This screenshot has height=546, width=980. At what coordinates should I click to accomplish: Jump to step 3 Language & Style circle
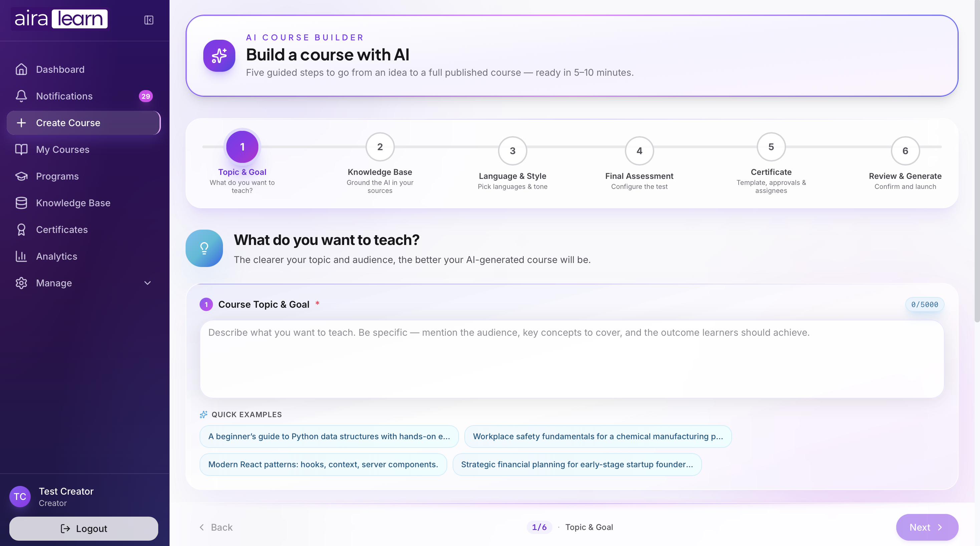pyautogui.click(x=512, y=151)
